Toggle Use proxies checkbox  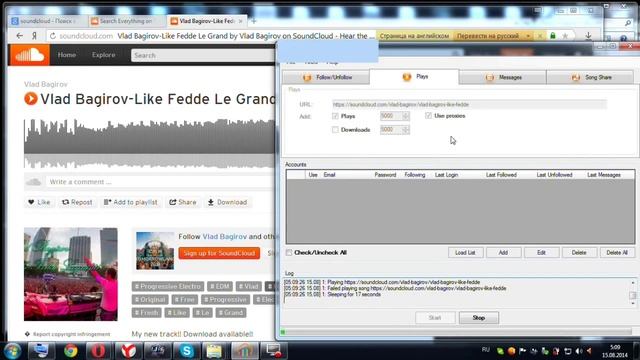coord(428,116)
